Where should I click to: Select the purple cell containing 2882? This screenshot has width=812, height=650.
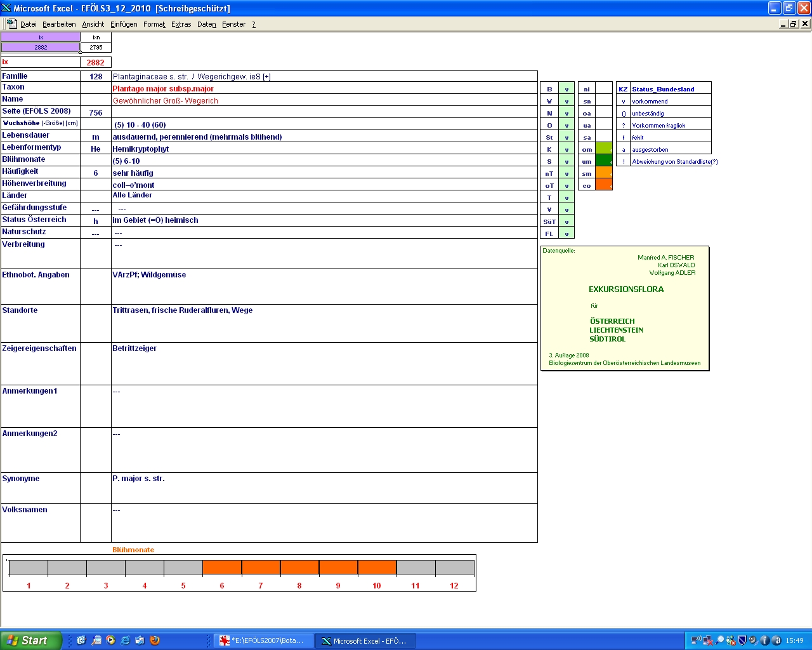(41, 47)
